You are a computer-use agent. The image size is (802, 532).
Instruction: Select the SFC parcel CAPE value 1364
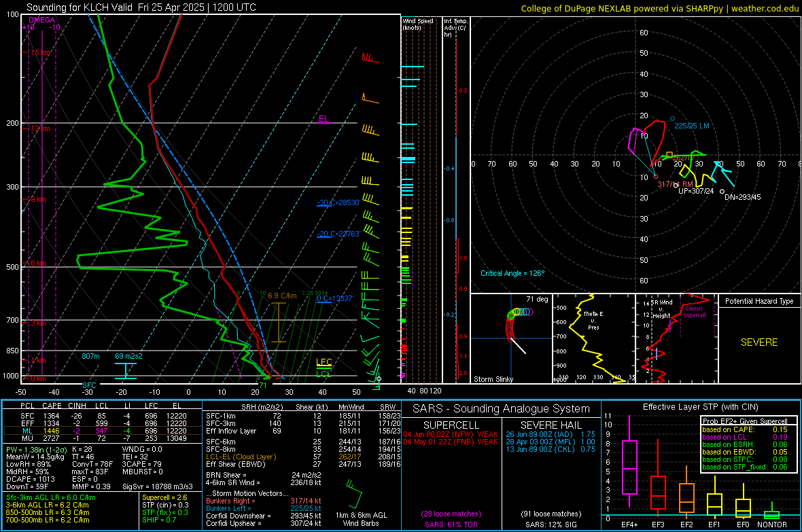51,416
